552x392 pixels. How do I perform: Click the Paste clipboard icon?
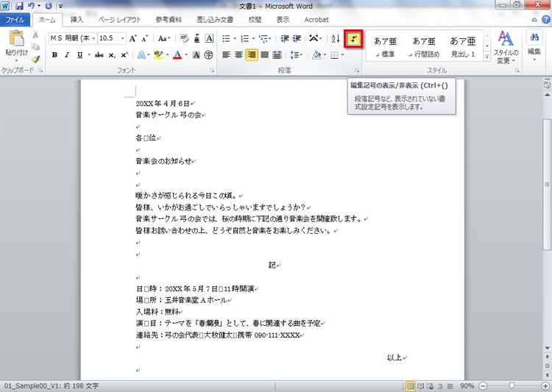(16, 39)
